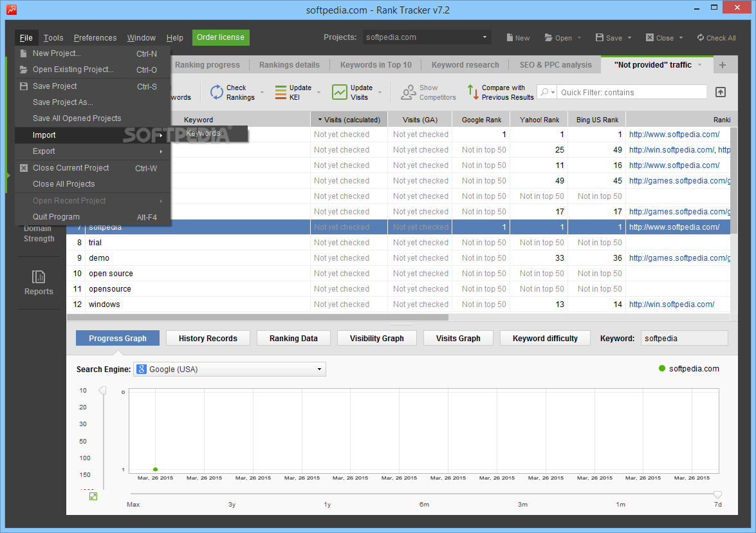Click Compare with Previous Results arrows icon
Screen dimensions: 756x533
(473, 92)
